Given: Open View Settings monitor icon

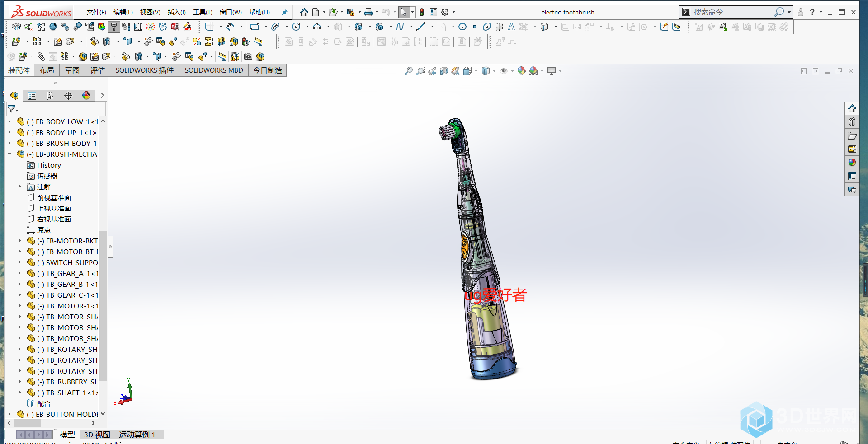Looking at the screenshot, I should (552, 71).
